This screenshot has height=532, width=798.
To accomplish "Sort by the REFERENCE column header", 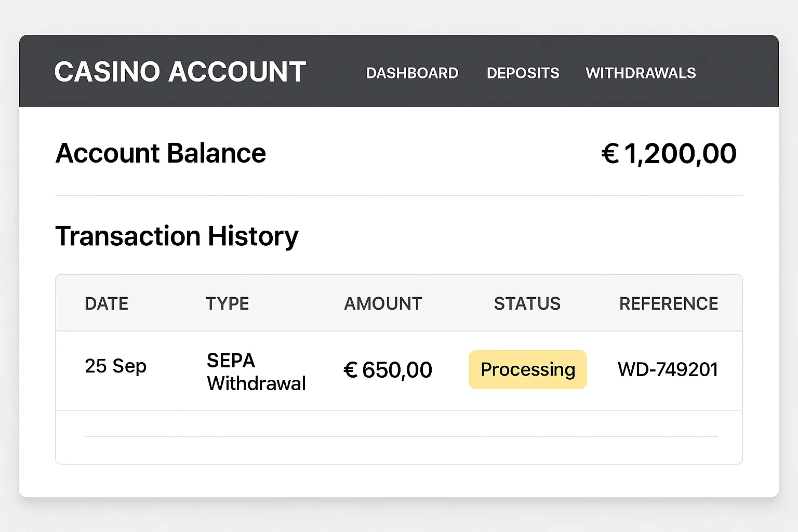I will pyautogui.click(x=669, y=303).
